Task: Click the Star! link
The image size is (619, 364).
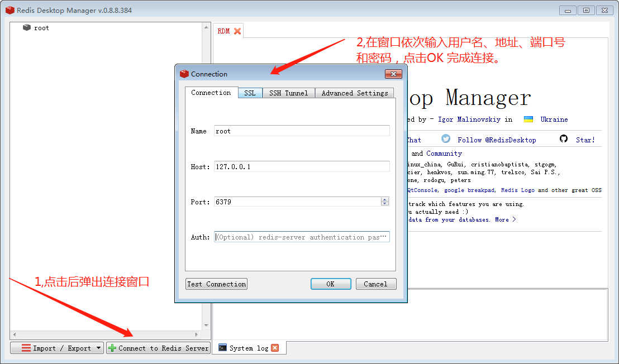Action: (x=585, y=140)
